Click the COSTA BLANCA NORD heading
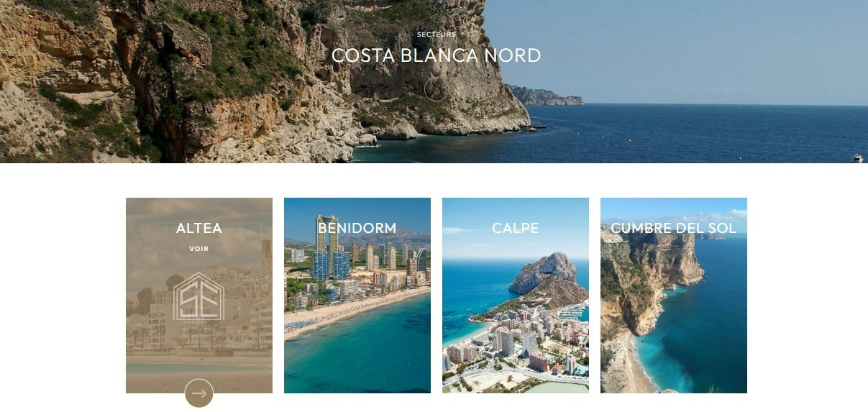Screen dimensions: 868x412 point(437,55)
